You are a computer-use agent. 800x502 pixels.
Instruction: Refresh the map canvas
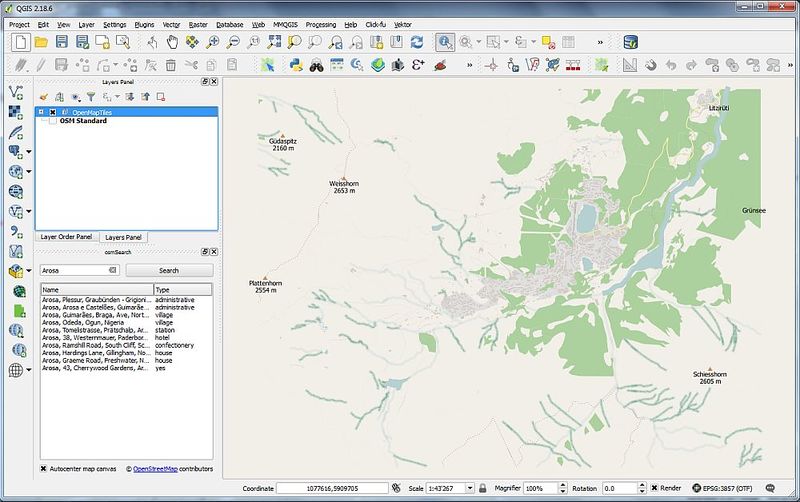[417, 42]
